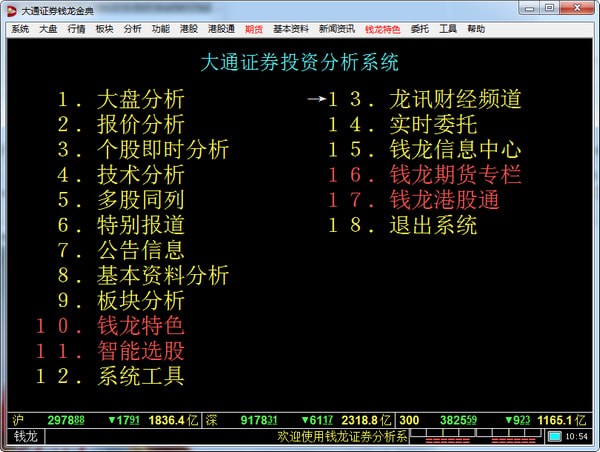Click the 沪 index change ▼1791

(124, 421)
